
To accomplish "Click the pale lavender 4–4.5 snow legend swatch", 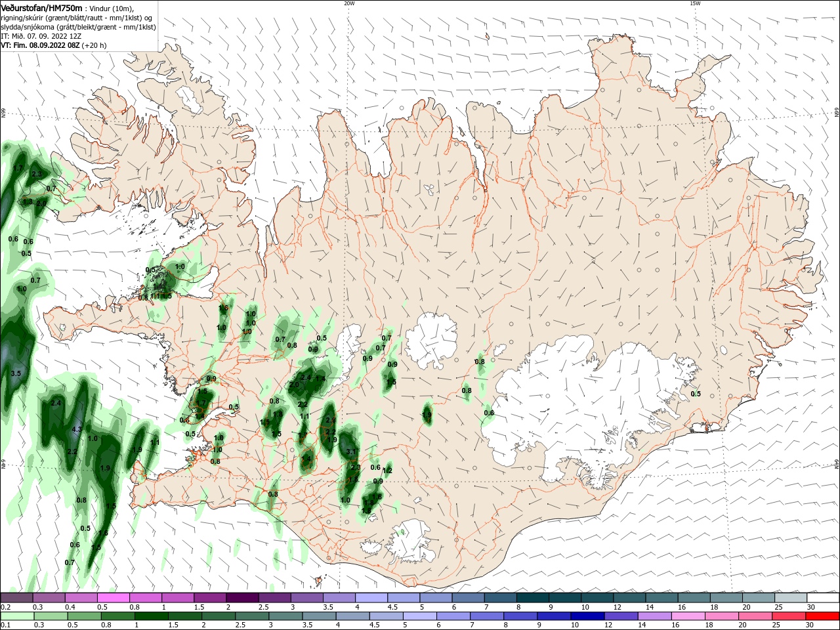I will click(371, 598).
